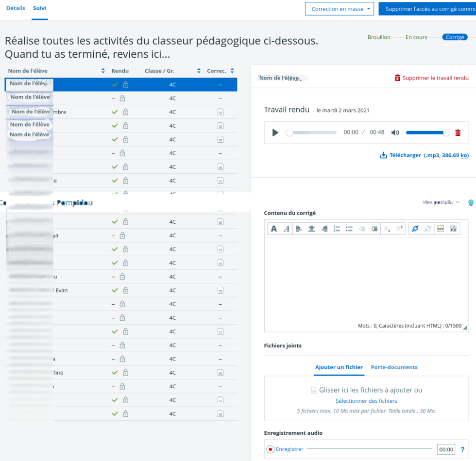Open the Porte-documents tab
476x461 pixels.
click(x=394, y=367)
